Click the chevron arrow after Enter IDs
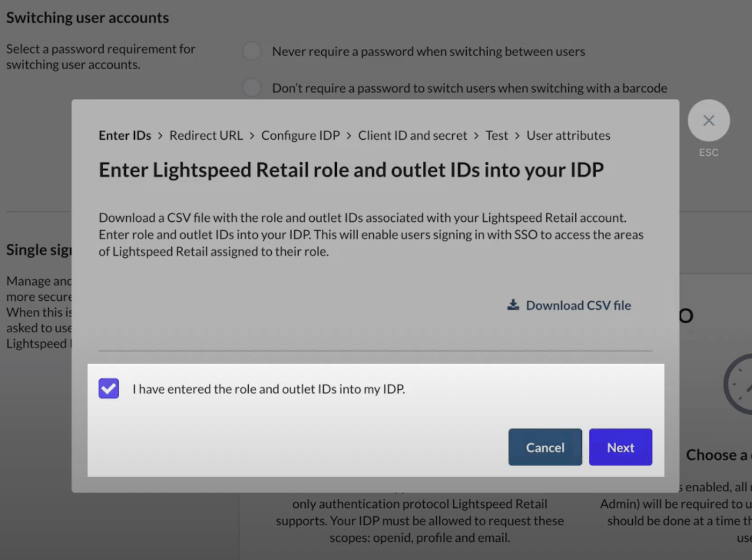Image resolution: width=752 pixels, height=560 pixels. tap(160, 136)
